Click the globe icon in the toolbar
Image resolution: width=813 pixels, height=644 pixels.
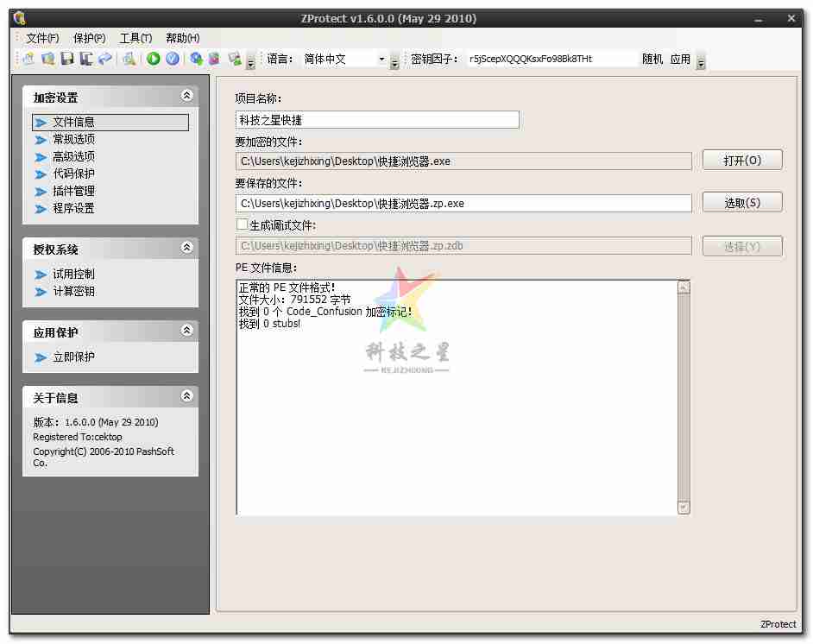pyautogui.click(x=197, y=59)
